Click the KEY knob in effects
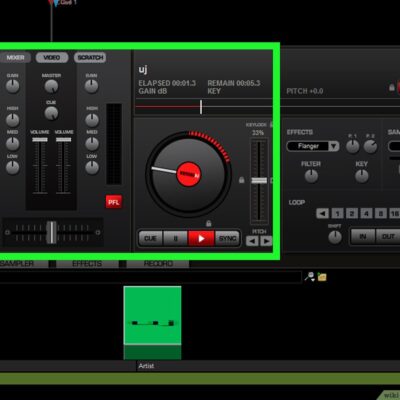400x400 pixels. (362, 176)
